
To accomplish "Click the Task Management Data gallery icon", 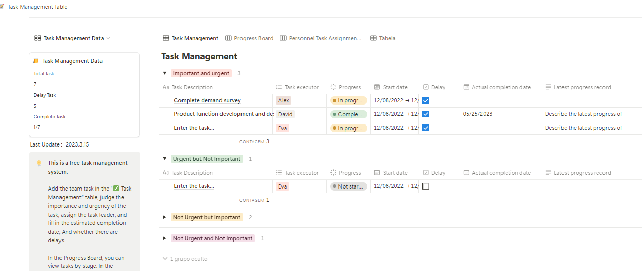I will tap(37, 38).
